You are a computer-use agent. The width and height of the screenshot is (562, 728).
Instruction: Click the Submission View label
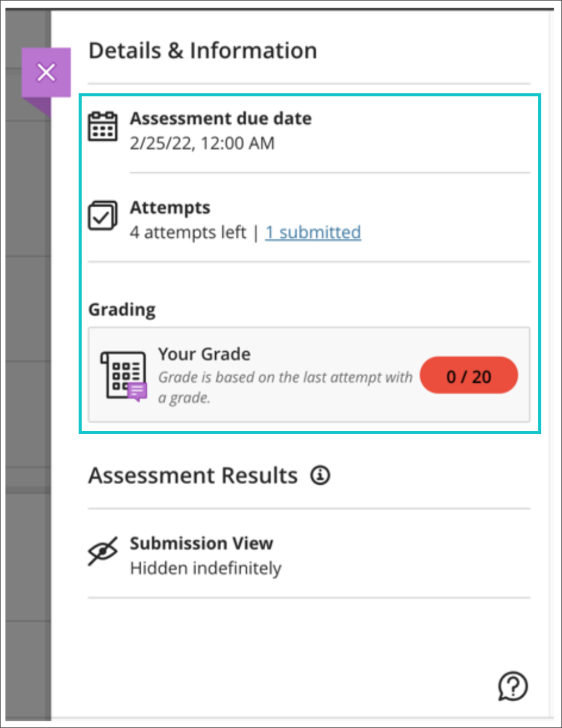pyautogui.click(x=201, y=543)
